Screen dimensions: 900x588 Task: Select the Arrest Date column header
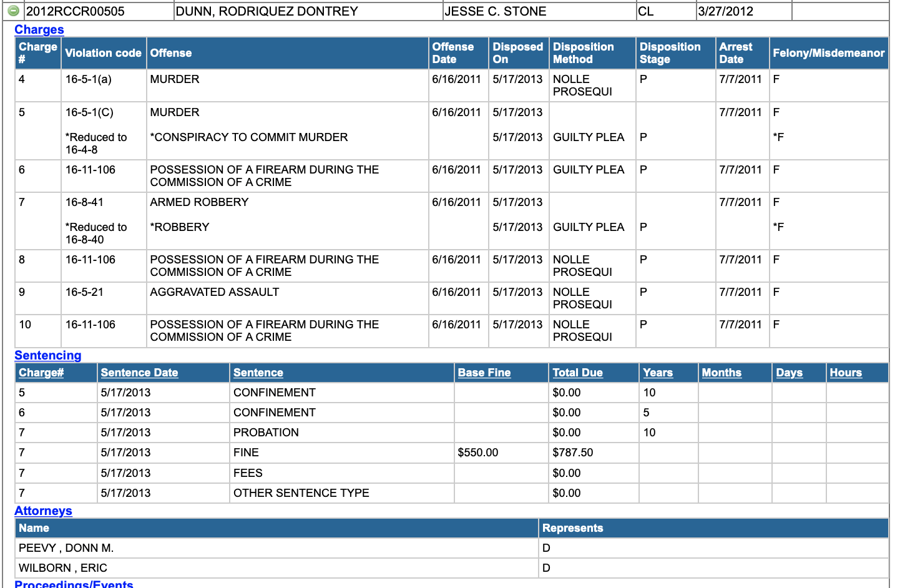tap(742, 53)
